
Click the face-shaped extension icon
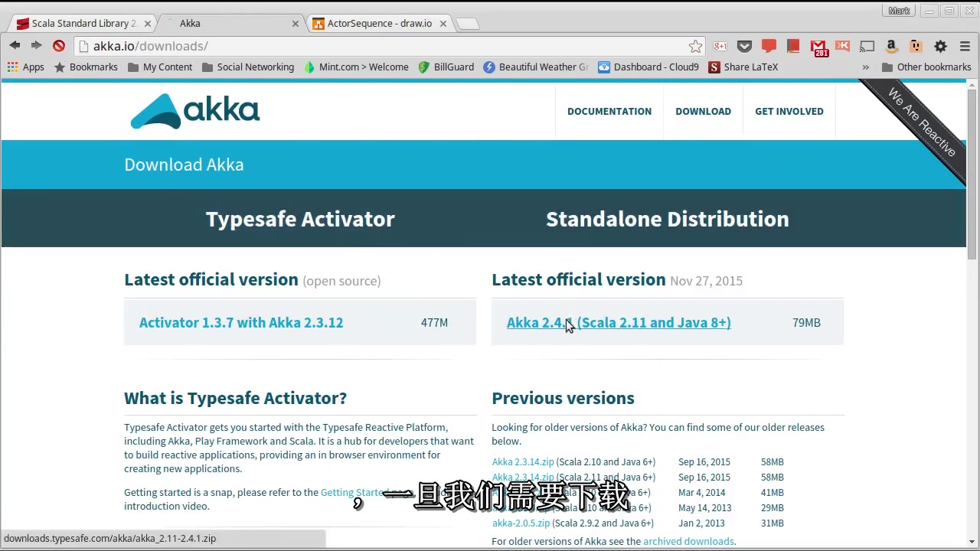click(916, 47)
